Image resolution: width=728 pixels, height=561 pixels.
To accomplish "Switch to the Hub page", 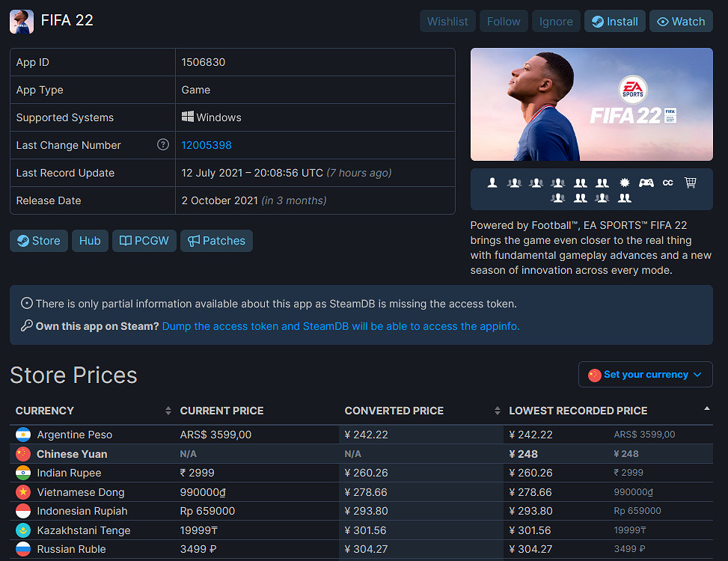I will [90, 241].
